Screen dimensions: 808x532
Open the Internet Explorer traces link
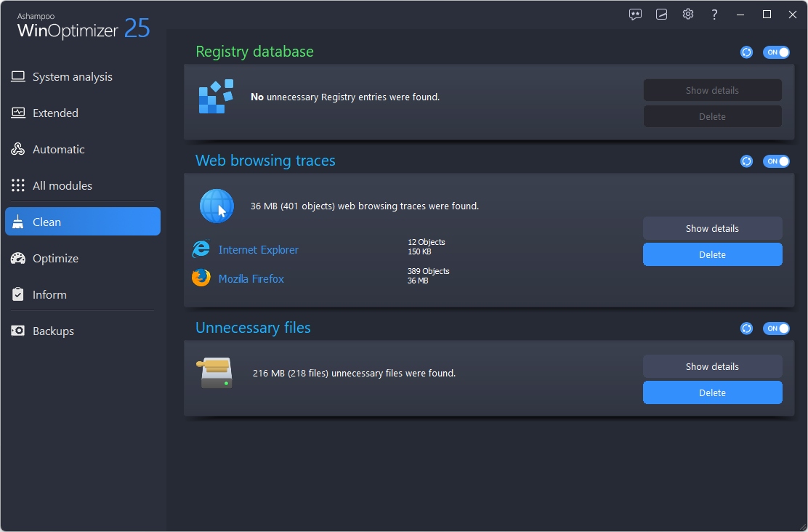pos(258,250)
